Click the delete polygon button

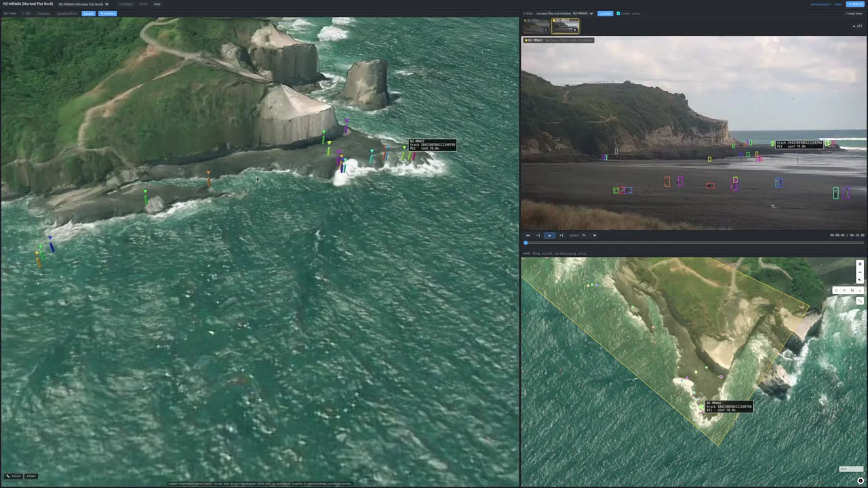[x=143, y=4]
